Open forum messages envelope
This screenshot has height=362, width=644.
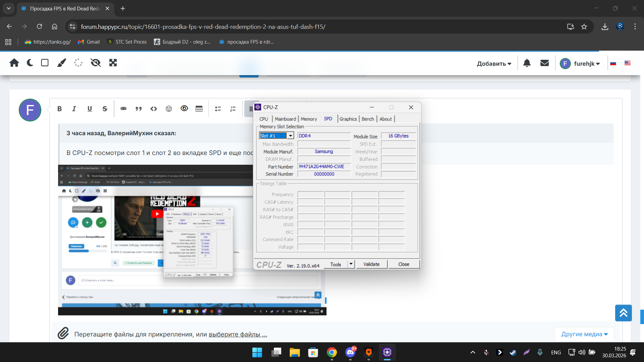pos(544,63)
